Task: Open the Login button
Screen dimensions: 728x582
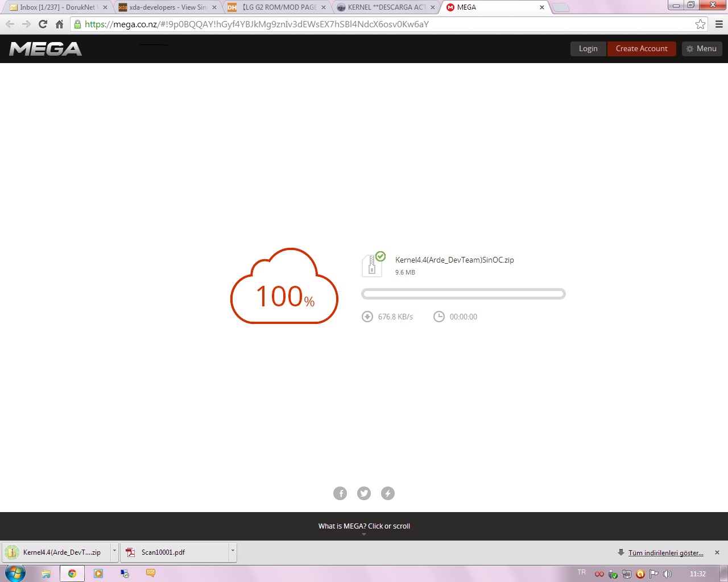Action: [x=588, y=49]
